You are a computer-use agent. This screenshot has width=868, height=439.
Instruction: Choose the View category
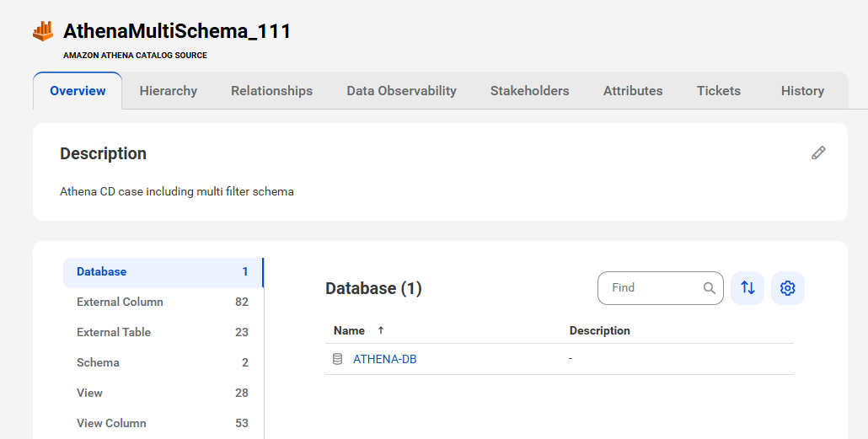point(163,393)
